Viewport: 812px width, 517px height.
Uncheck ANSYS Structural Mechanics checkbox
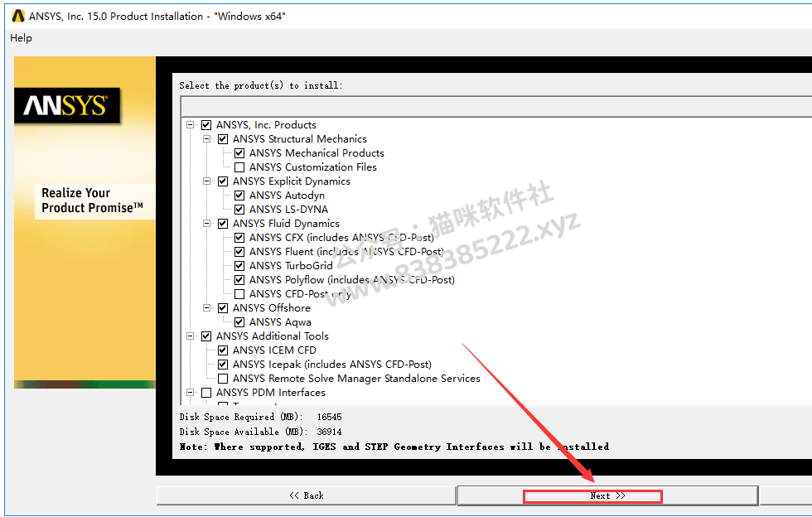[x=223, y=139]
